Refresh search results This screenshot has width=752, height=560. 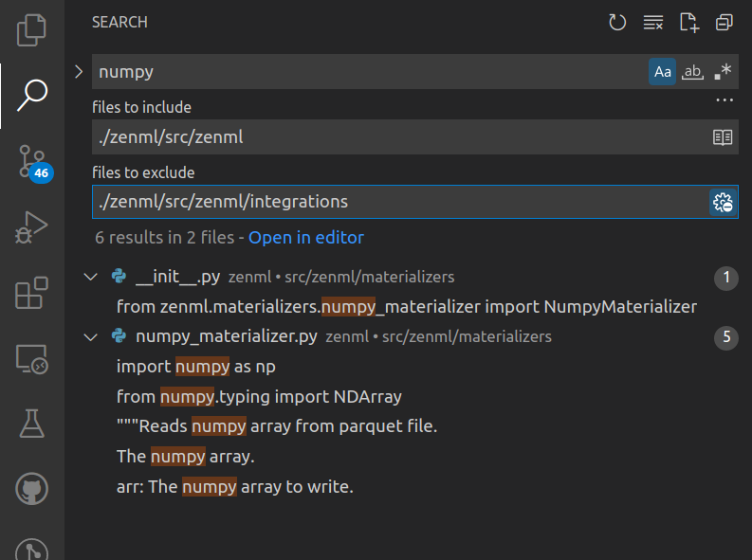point(617,22)
